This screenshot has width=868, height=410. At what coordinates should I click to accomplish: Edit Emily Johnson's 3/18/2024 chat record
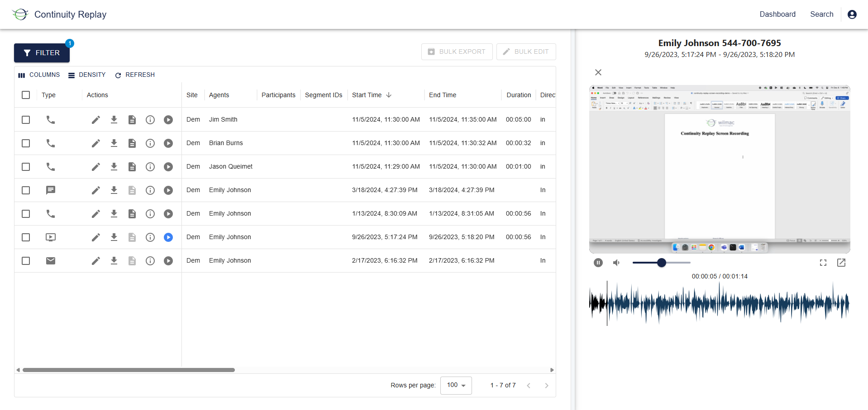click(96, 190)
